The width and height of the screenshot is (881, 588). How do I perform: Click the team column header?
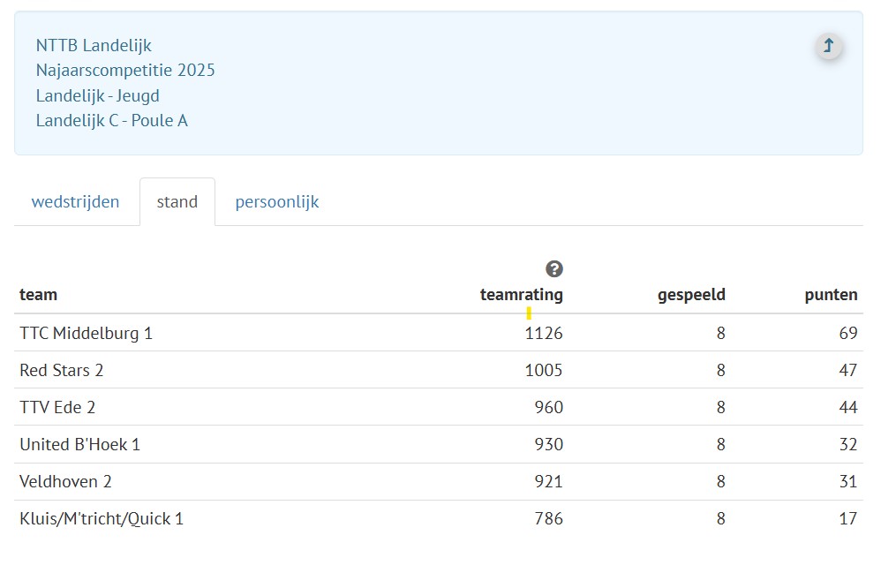[38, 295]
